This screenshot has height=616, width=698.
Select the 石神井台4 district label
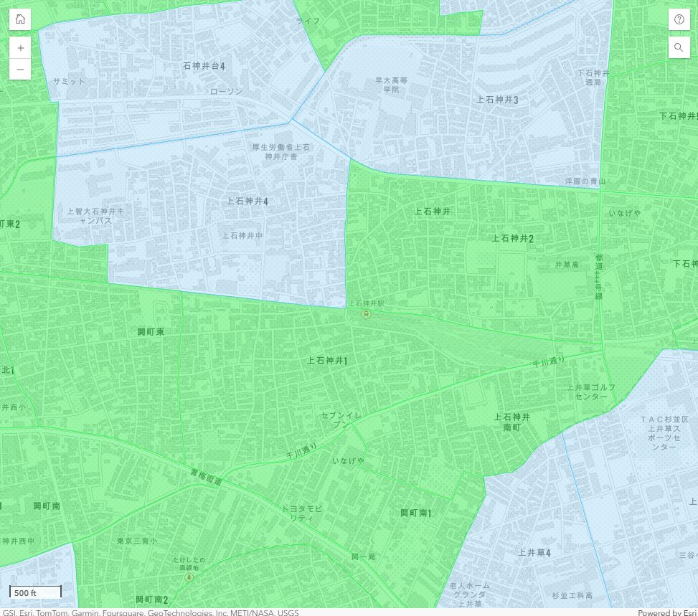[x=204, y=66]
